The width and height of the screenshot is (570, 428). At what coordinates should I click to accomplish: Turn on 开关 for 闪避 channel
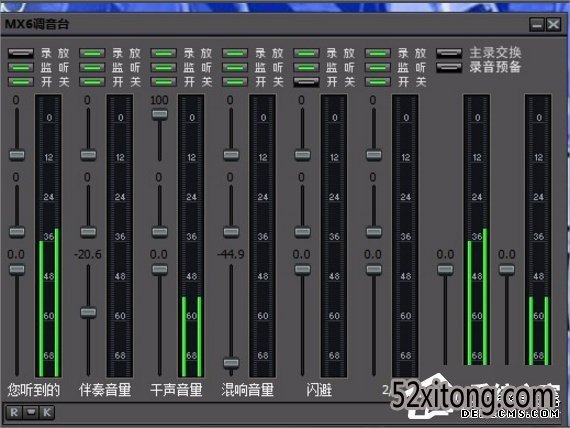pos(306,82)
